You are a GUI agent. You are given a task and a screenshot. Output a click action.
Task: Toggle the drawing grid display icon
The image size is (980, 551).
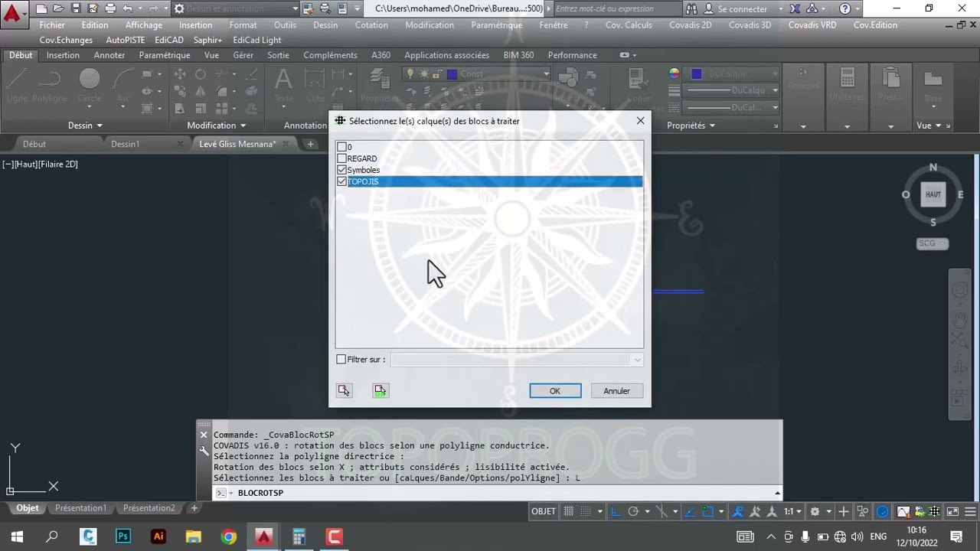(x=569, y=511)
